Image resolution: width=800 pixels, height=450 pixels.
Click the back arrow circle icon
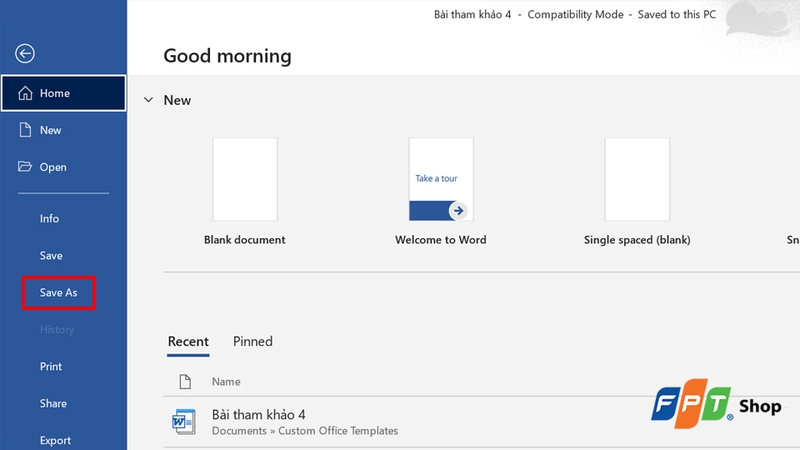pyautogui.click(x=25, y=55)
